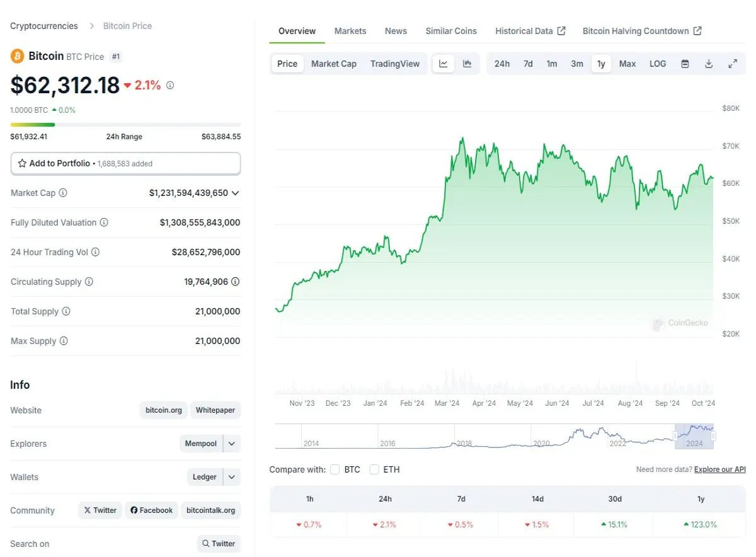Search on Twitter button

(x=219, y=544)
